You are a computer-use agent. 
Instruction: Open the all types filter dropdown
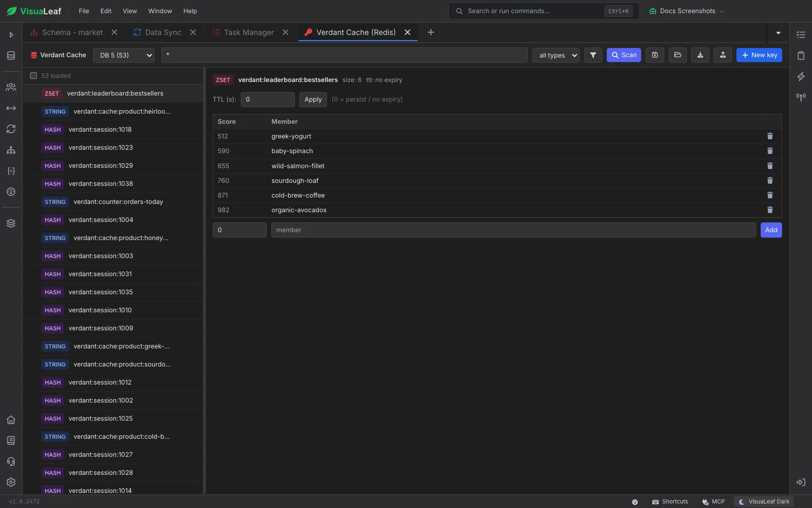click(x=556, y=55)
